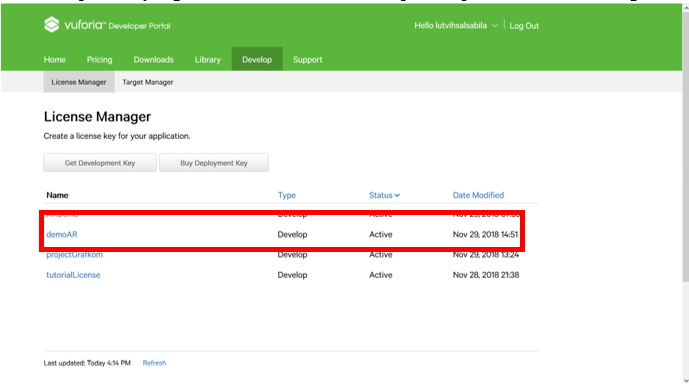Click the Nov 29, 2018 14:51 date cell

tap(485, 234)
